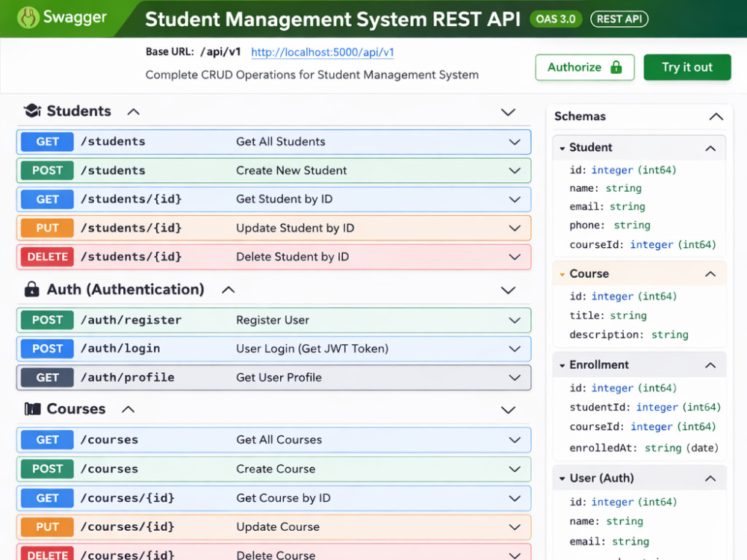This screenshot has height=560, width=747.
Task: Click the book icon beside Courses
Action: pyautogui.click(x=32, y=408)
